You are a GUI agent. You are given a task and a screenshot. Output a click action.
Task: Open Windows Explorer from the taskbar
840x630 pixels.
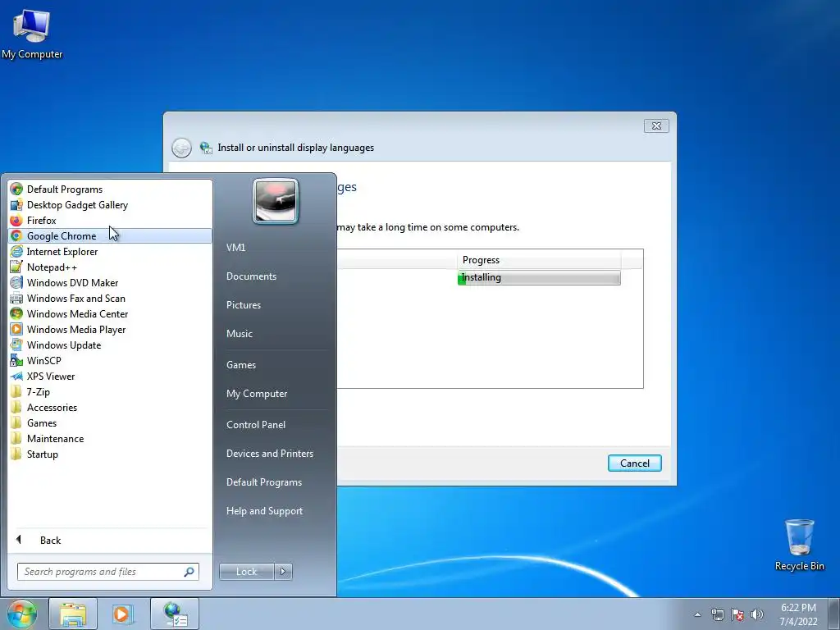73,614
